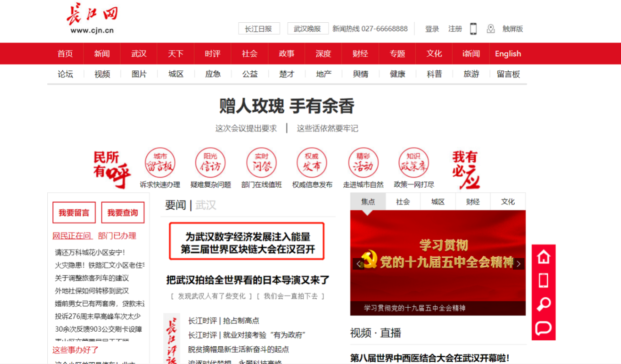Image resolution: width=621 pixels, height=364 pixels.
Task: Open the 触屏版 link with the location pin
Action: pos(512,29)
